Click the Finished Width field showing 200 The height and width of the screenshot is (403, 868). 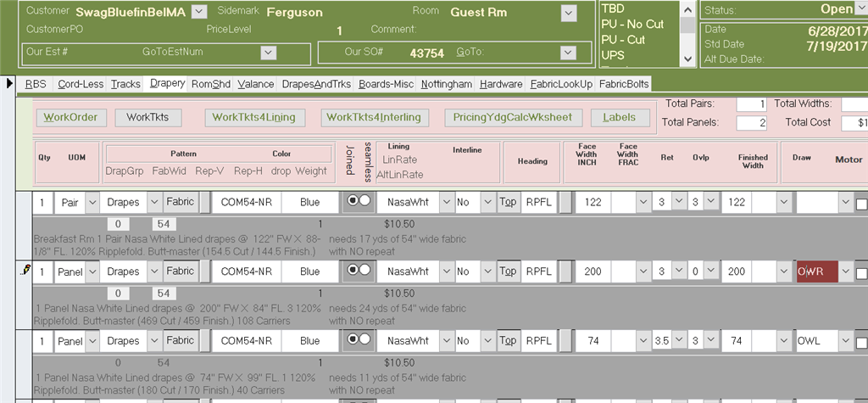tap(737, 271)
